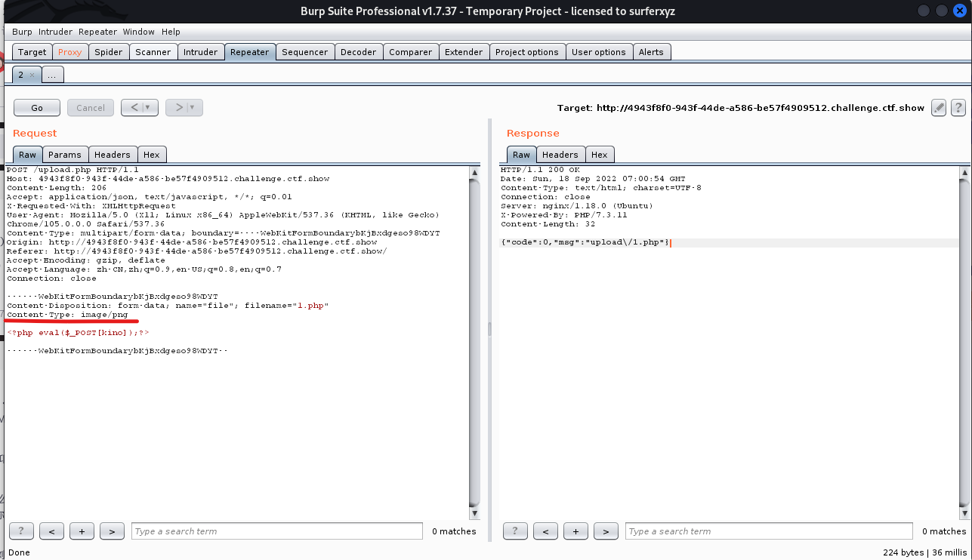The width and height of the screenshot is (972, 560).
Task: Open the User options tab
Action: pyautogui.click(x=598, y=52)
